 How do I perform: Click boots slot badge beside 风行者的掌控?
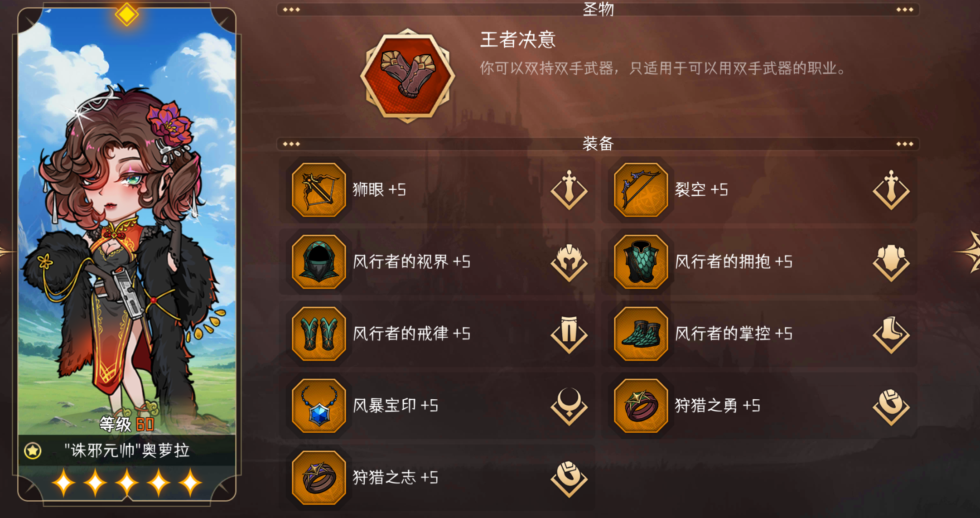point(891,334)
